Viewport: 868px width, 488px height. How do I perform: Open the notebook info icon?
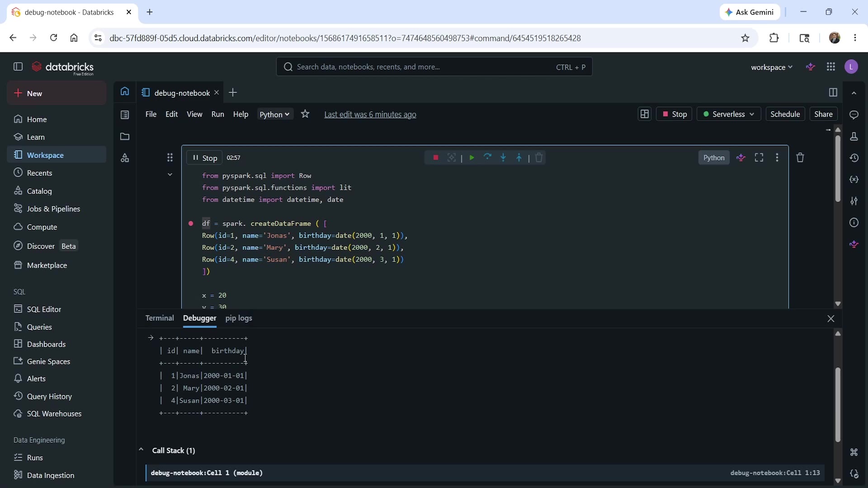tap(854, 222)
